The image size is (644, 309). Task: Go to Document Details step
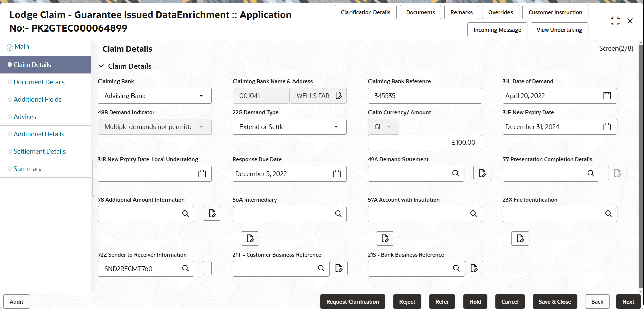[39, 82]
